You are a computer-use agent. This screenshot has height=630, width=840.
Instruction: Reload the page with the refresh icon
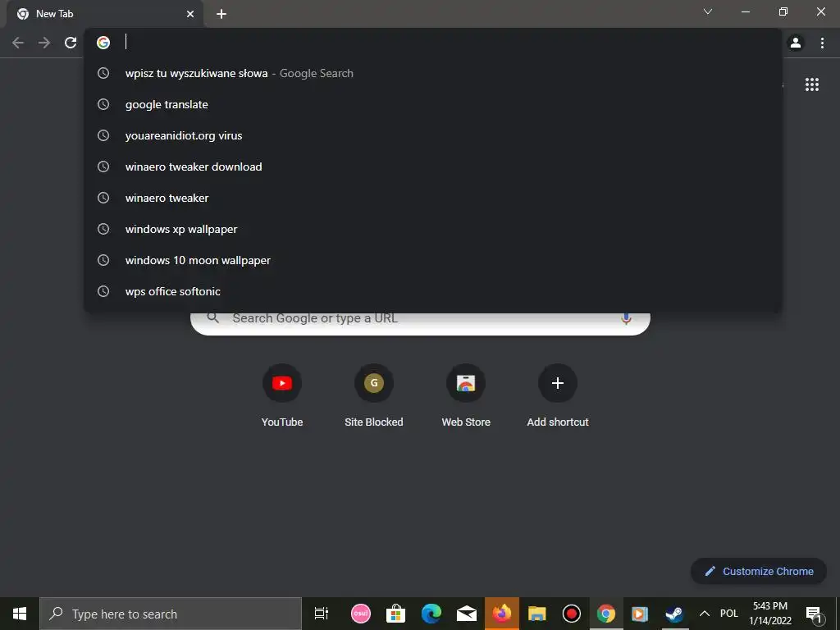pyautogui.click(x=71, y=43)
